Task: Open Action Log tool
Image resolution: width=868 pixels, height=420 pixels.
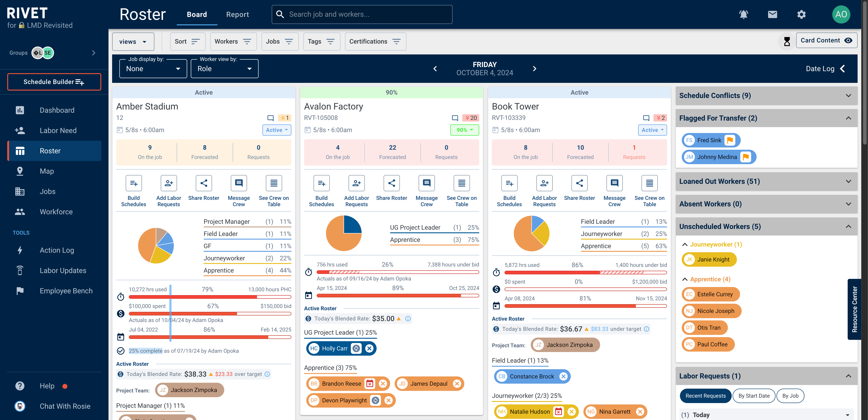Action: pos(54,250)
